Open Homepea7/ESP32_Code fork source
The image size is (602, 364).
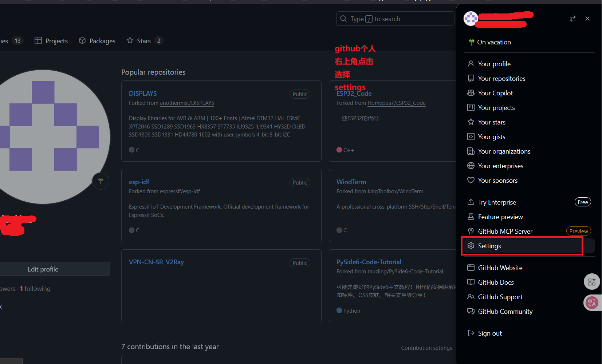(397, 103)
